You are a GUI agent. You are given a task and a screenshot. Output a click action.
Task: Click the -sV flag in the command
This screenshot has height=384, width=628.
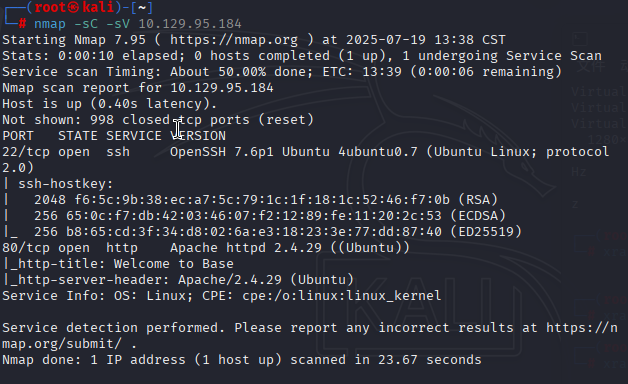tap(118, 24)
